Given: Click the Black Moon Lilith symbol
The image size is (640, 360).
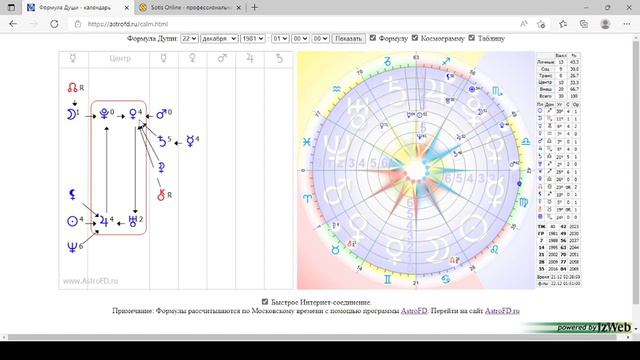Looking at the screenshot, I should click(x=73, y=194).
